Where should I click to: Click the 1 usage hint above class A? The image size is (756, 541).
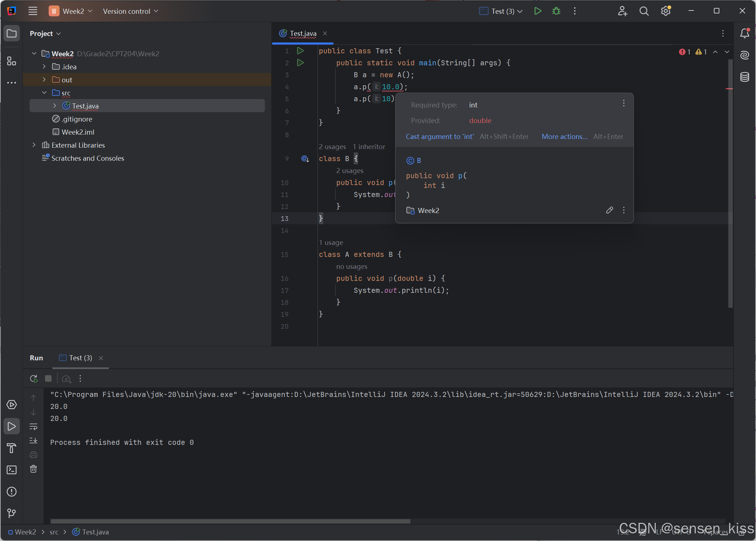point(331,242)
